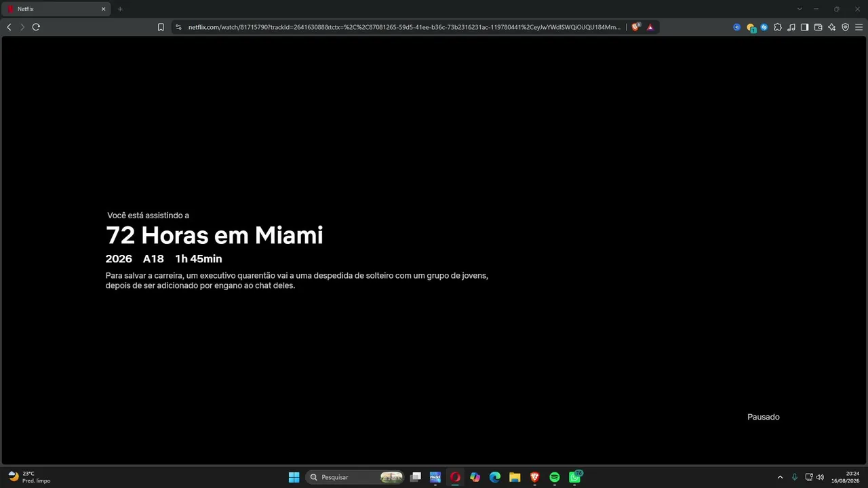Toggle the browser sidebar panel
This screenshot has height=488, width=868.
pos(804,27)
